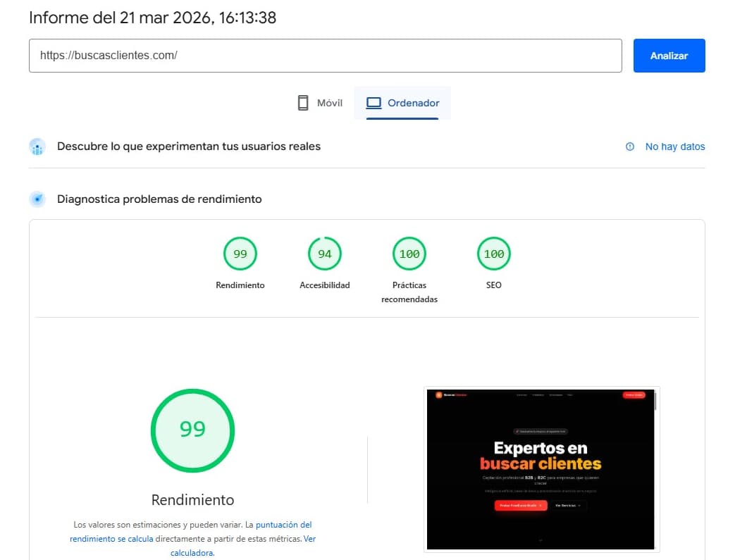Click the report date heading

(152, 18)
